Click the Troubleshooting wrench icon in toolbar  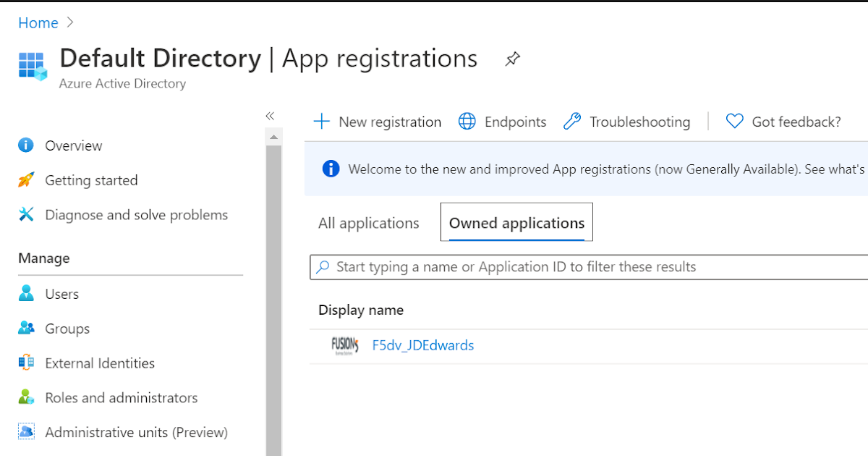click(x=572, y=121)
